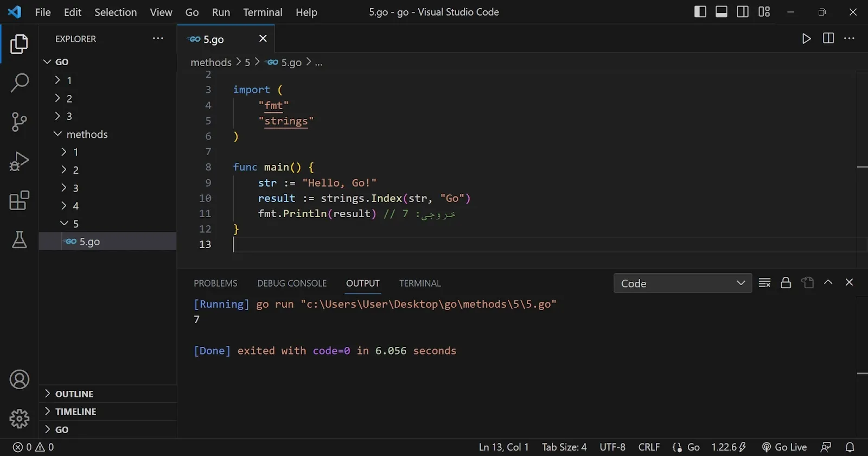Open the Go menu
The image size is (868, 456).
point(192,12)
